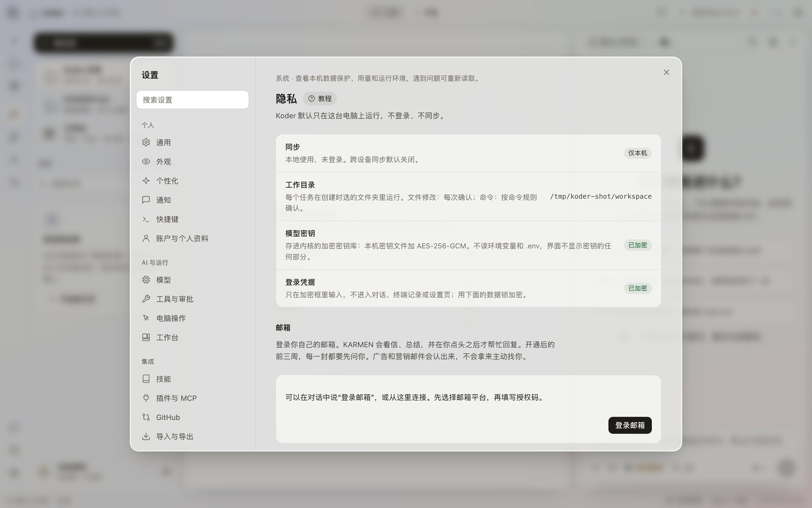Click the 登录凭据 row title

300,282
